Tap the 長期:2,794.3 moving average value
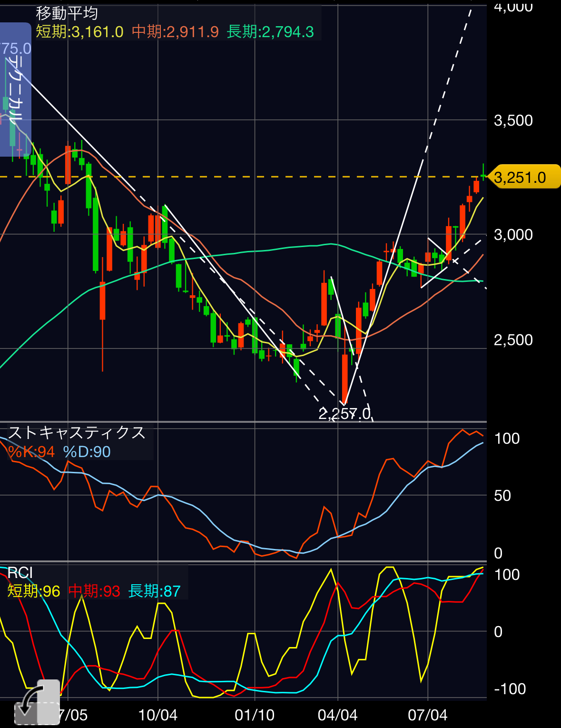 click(270, 32)
